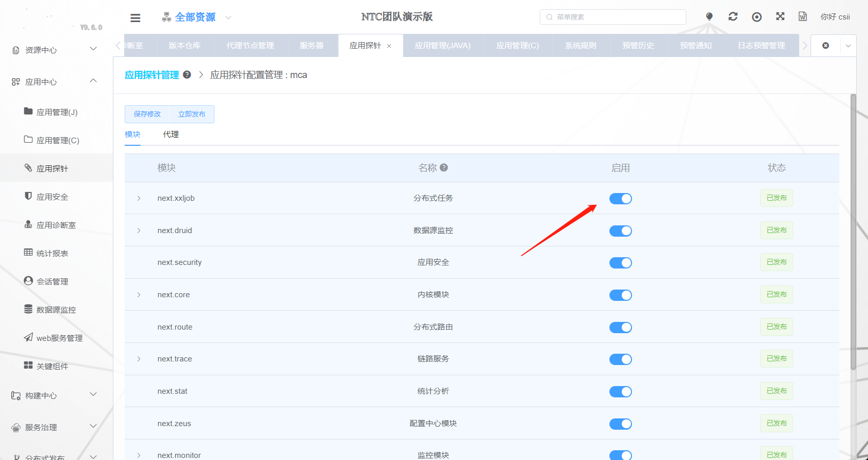Switch to the 日志预警管理 tab
Image resolution: width=868 pixels, height=460 pixels.
click(x=761, y=46)
